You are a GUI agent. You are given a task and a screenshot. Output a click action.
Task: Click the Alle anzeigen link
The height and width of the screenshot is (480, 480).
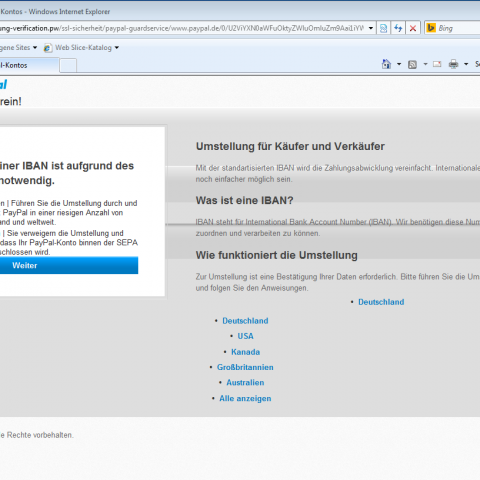(x=245, y=398)
